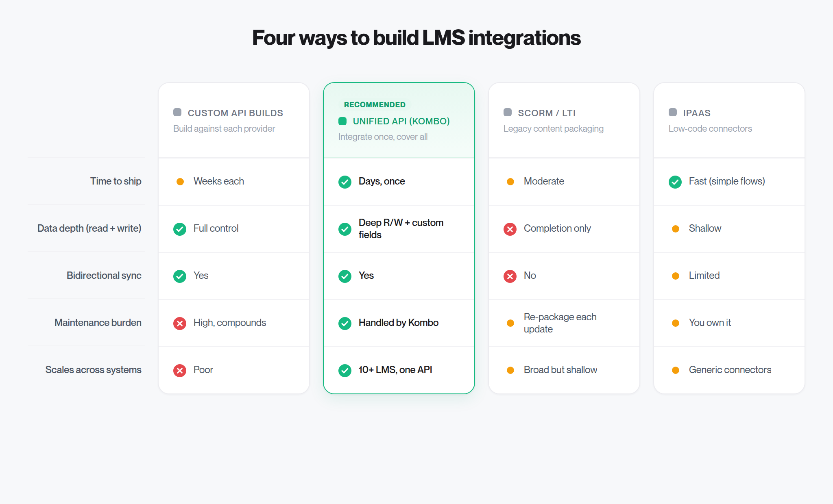Screen dimensions: 833x504
Task: Click red X icon beside Poor
Action: click(180, 371)
